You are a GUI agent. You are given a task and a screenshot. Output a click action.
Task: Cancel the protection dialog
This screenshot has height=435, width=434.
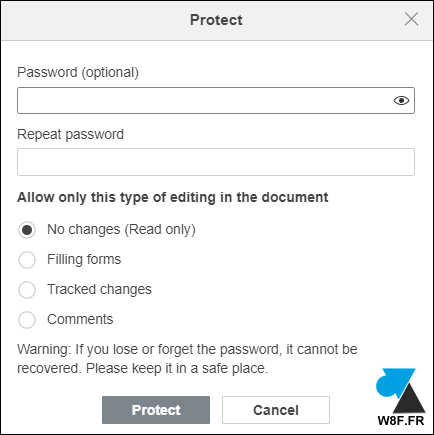click(x=276, y=410)
